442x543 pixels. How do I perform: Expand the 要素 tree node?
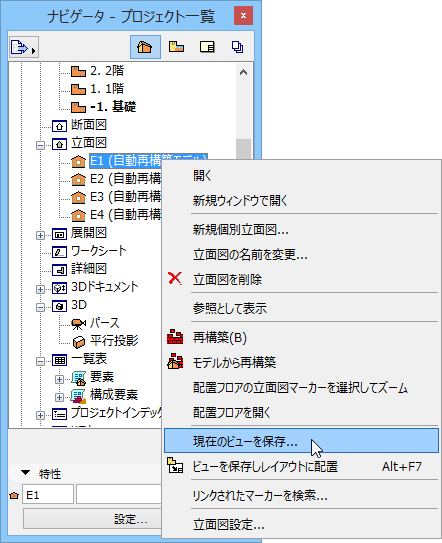coord(59,379)
